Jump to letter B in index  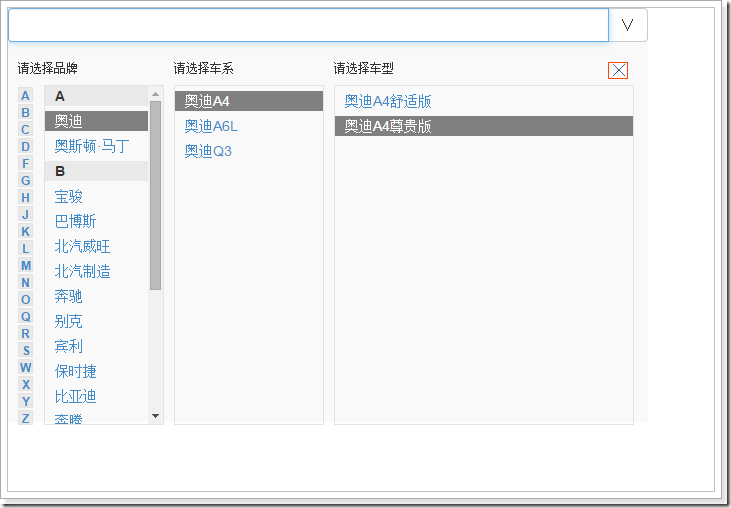tap(26, 112)
